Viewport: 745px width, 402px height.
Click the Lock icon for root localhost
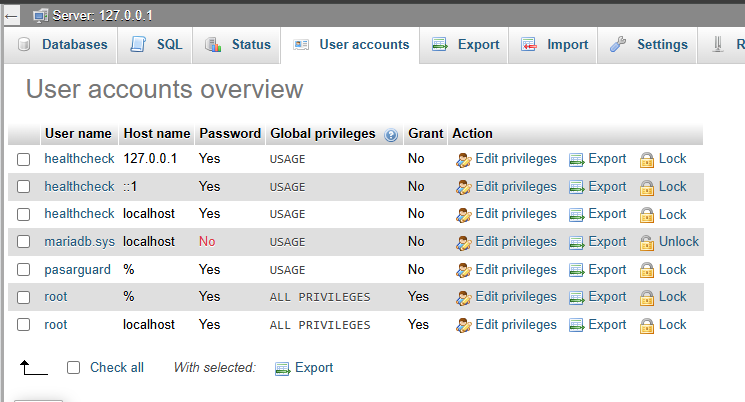tap(647, 325)
